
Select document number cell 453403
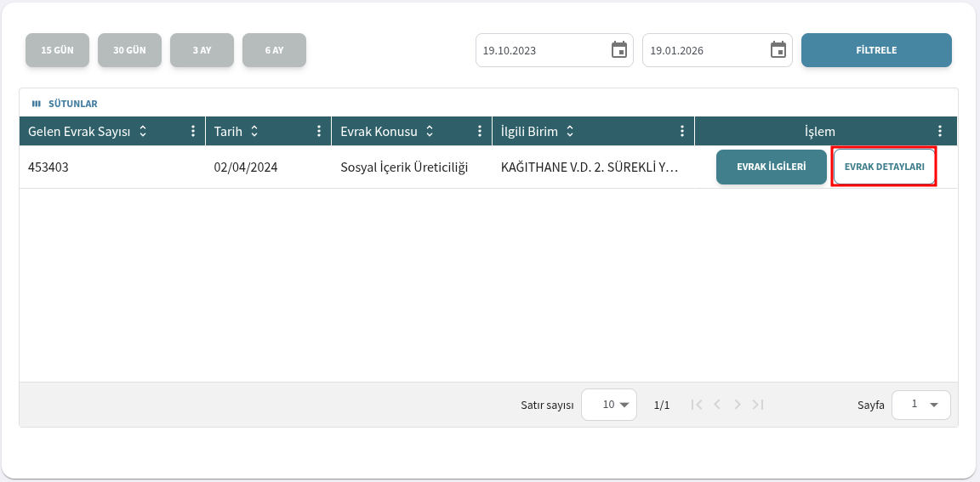[x=112, y=167]
